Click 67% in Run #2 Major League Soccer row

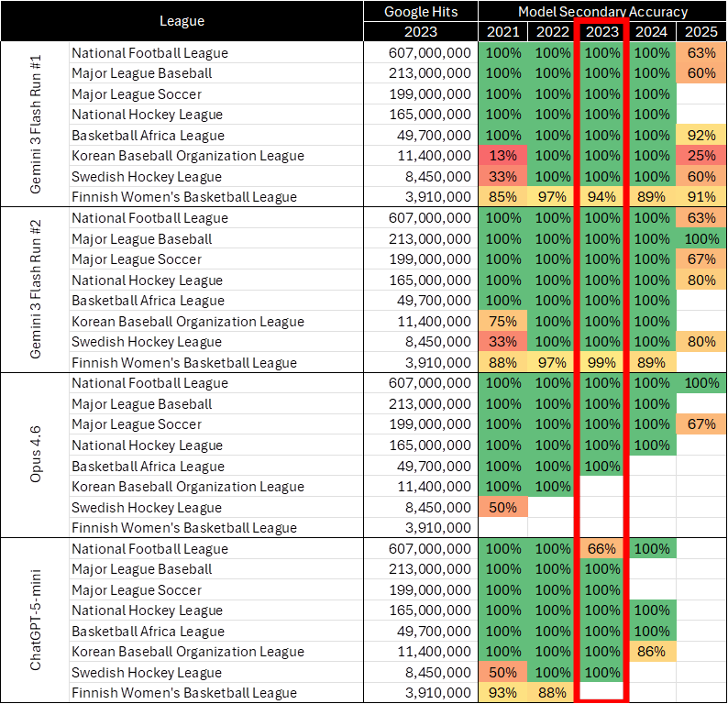point(701,258)
